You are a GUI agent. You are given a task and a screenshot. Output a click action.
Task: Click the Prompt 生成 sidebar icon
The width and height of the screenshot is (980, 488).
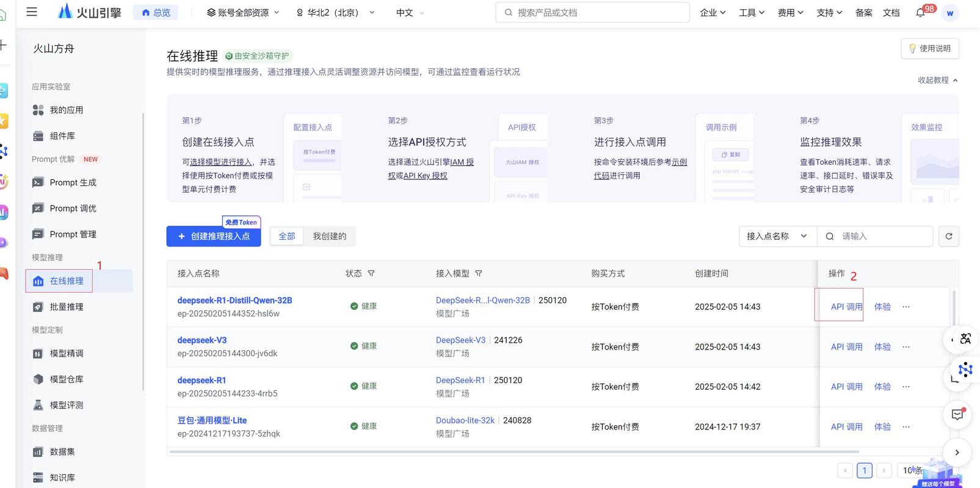click(38, 182)
